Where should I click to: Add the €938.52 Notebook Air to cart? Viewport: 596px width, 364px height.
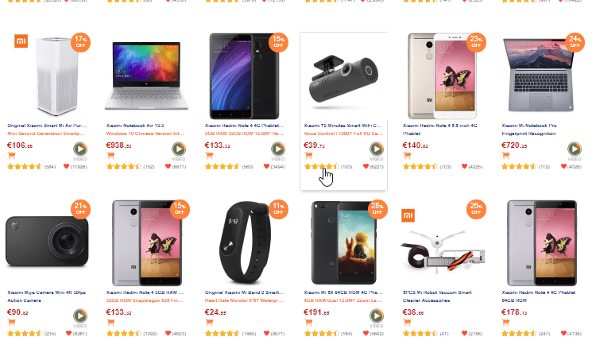(110, 156)
